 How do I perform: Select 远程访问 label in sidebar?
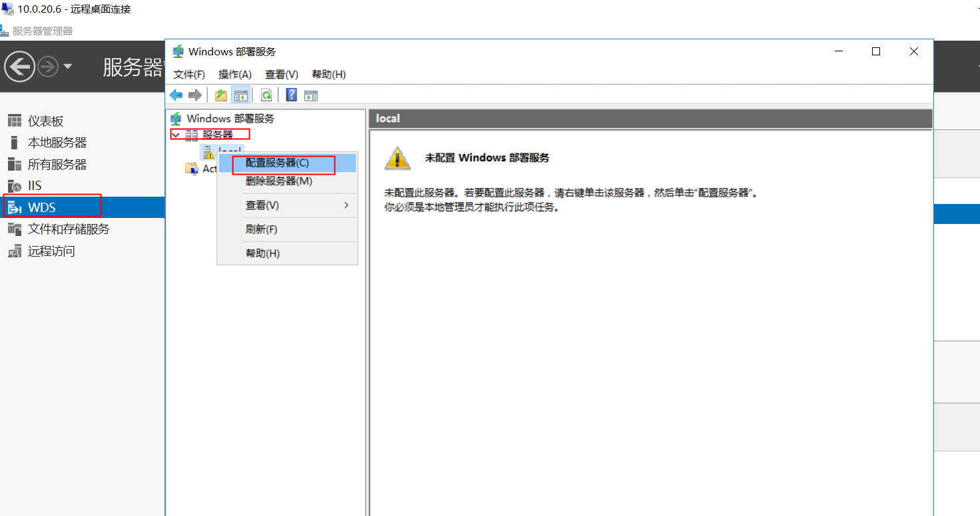(51, 251)
